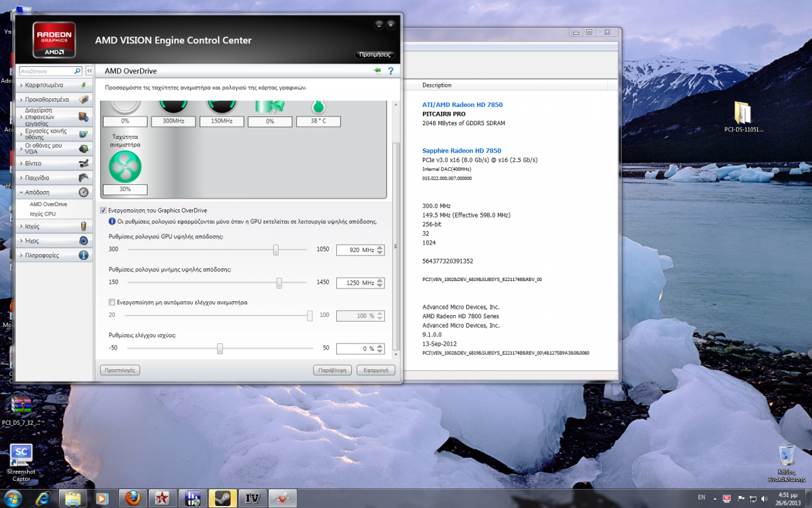This screenshot has width=812, height=508.
Task: Collapse the Απόδοση section
Action: [53, 192]
